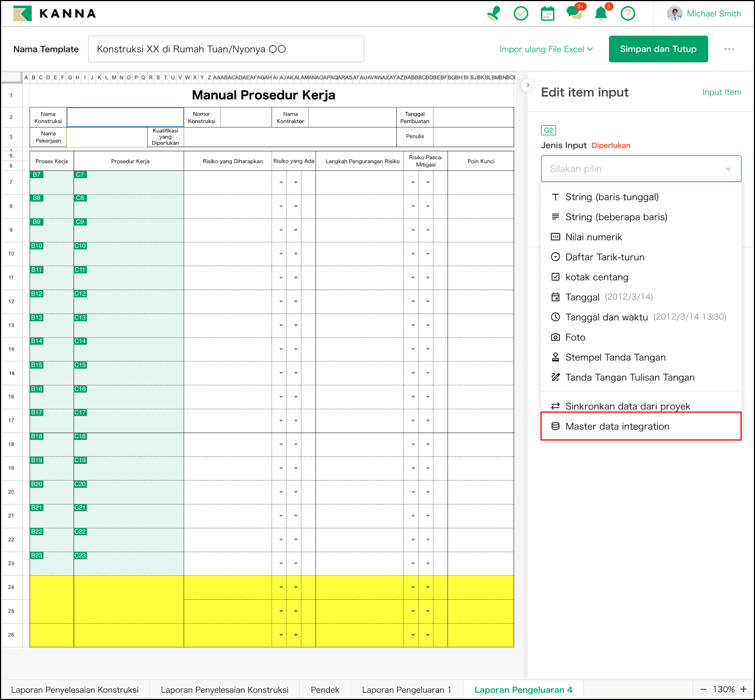The height and width of the screenshot is (700, 755).
Task: Click the zoom out minus button
Action: (x=703, y=689)
